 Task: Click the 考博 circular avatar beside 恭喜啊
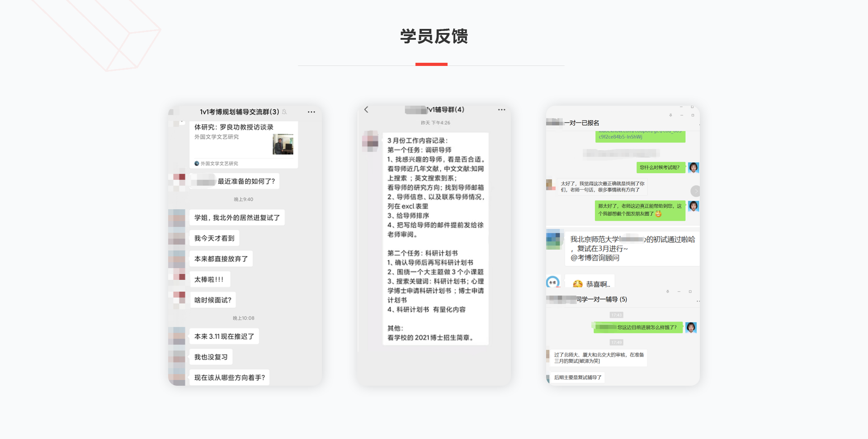(553, 282)
